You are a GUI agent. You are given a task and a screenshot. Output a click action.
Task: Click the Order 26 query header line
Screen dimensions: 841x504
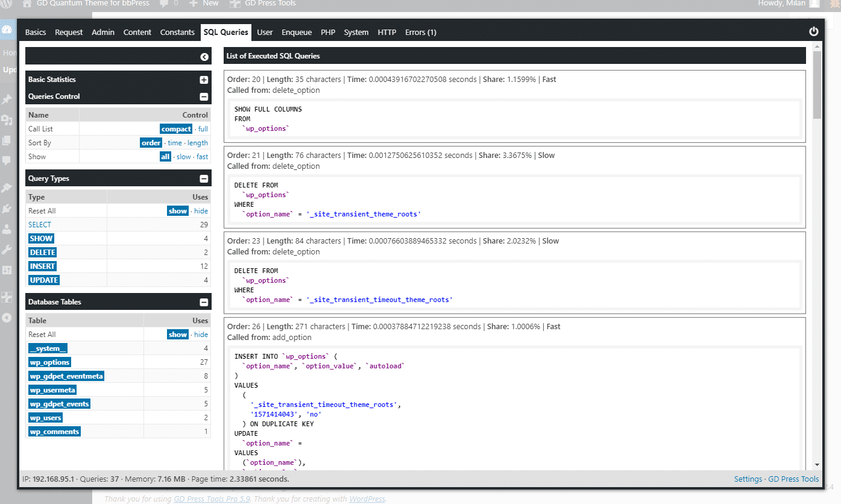tap(394, 327)
